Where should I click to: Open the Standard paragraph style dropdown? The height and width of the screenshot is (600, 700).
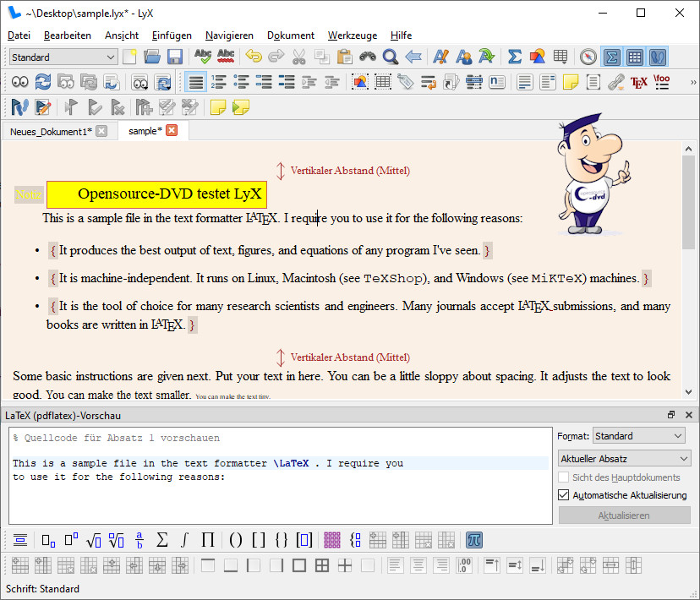point(63,57)
